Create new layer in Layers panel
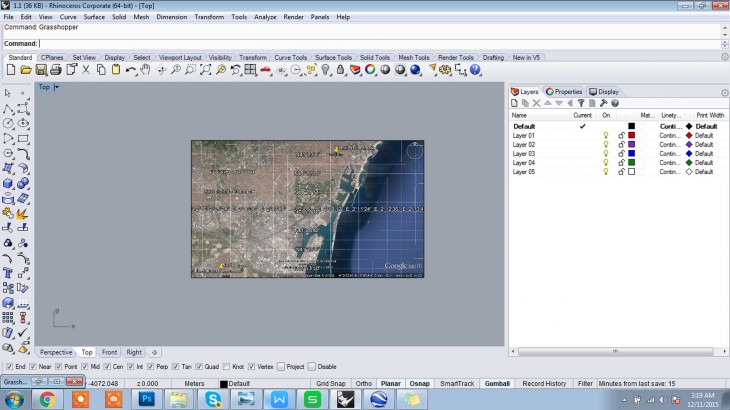The image size is (730, 410). pyautogui.click(x=514, y=103)
